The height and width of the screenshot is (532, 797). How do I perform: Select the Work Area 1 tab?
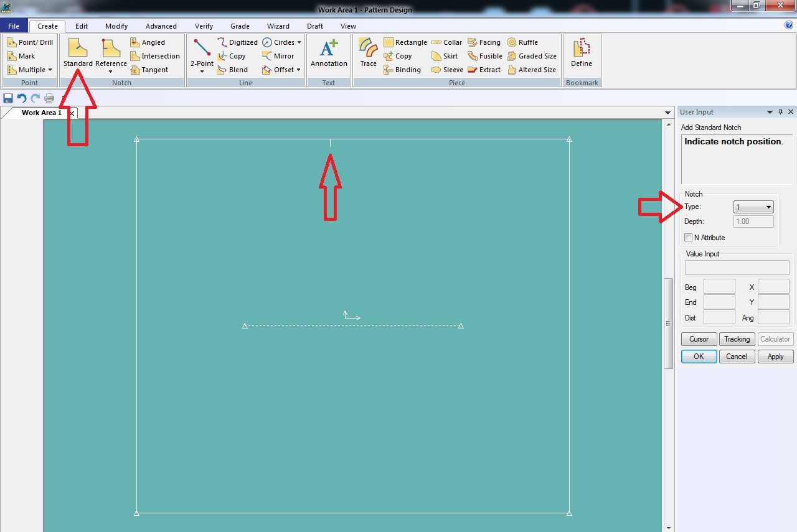click(x=41, y=113)
